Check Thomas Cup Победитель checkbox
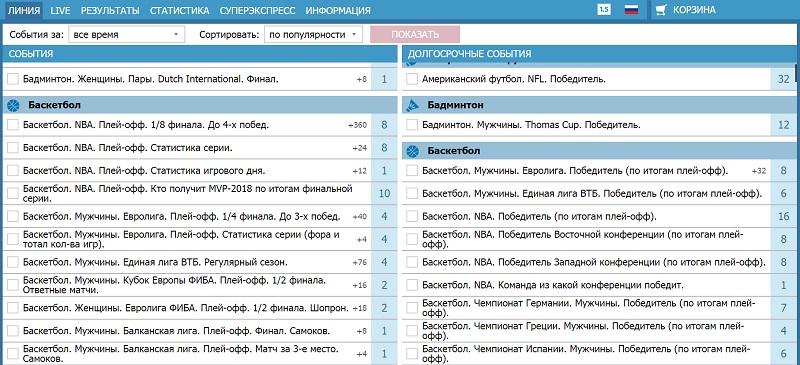Viewport: 800px width, 365px height. coord(412,125)
